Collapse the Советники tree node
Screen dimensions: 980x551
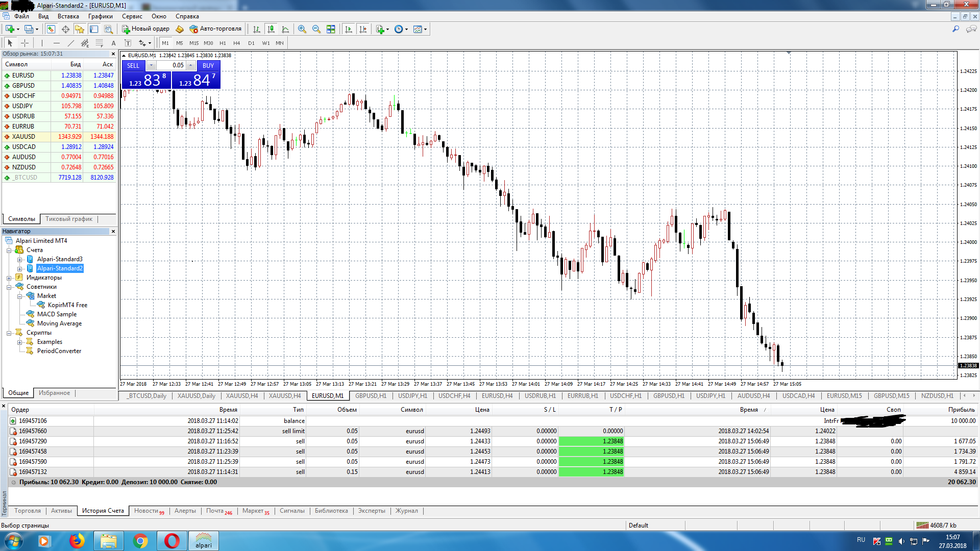click(9, 287)
